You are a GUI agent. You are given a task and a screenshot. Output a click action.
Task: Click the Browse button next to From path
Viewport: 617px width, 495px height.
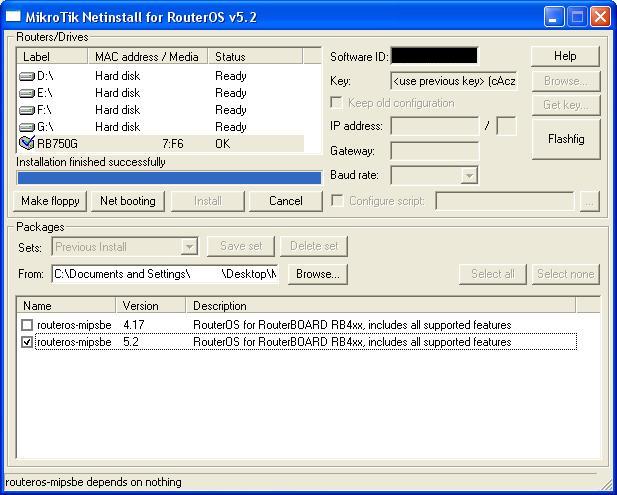pyautogui.click(x=318, y=274)
